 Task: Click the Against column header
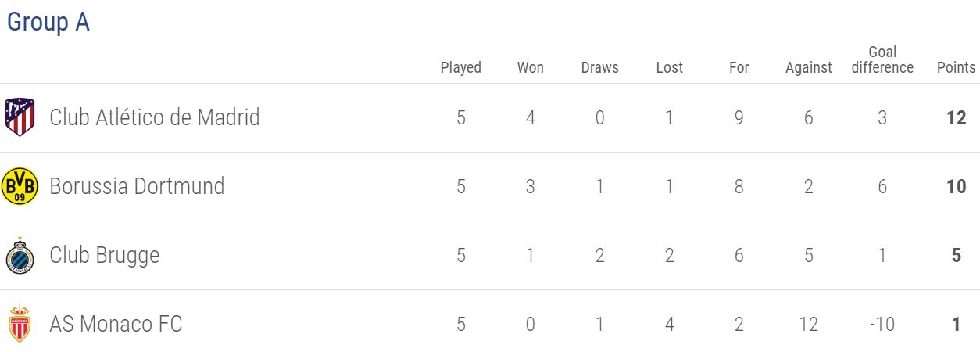(x=809, y=67)
